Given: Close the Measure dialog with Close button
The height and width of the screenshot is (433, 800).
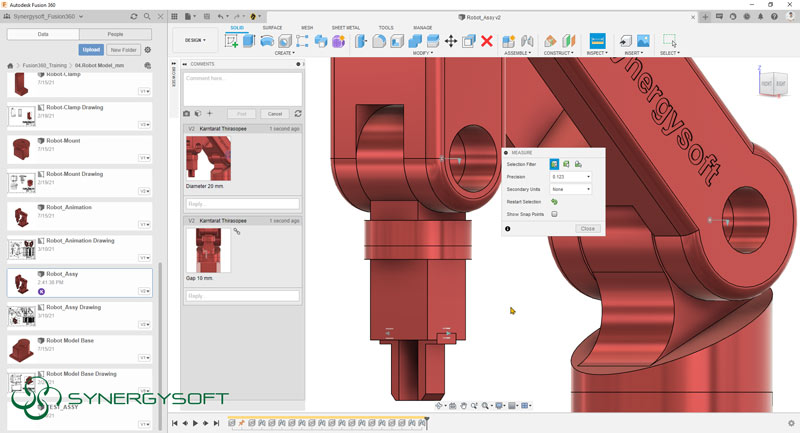Looking at the screenshot, I should pos(587,228).
